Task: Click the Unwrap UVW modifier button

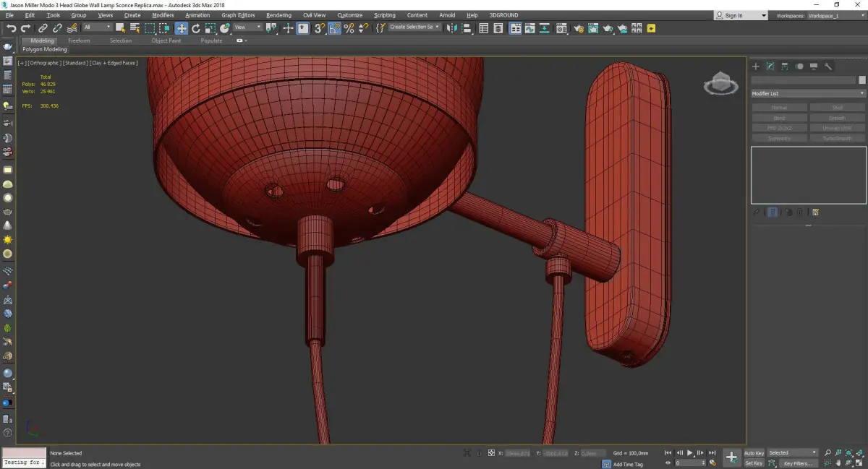Action: (837, 128)
